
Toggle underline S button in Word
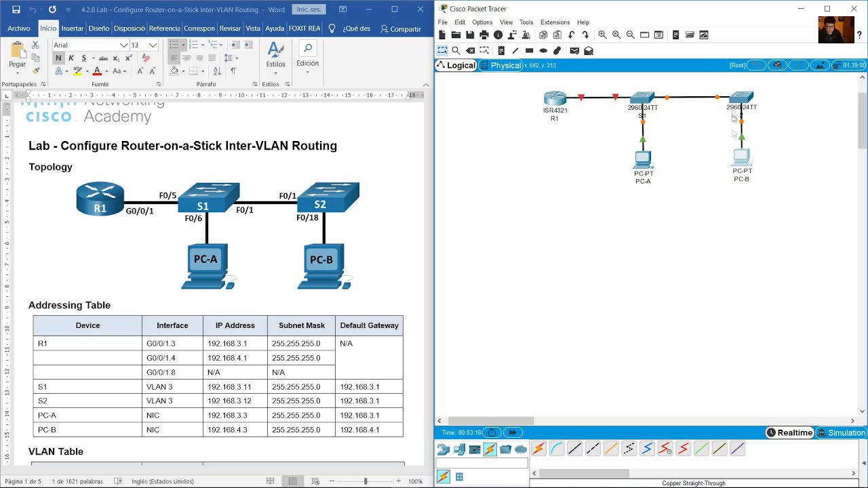(x=84, y=58)
